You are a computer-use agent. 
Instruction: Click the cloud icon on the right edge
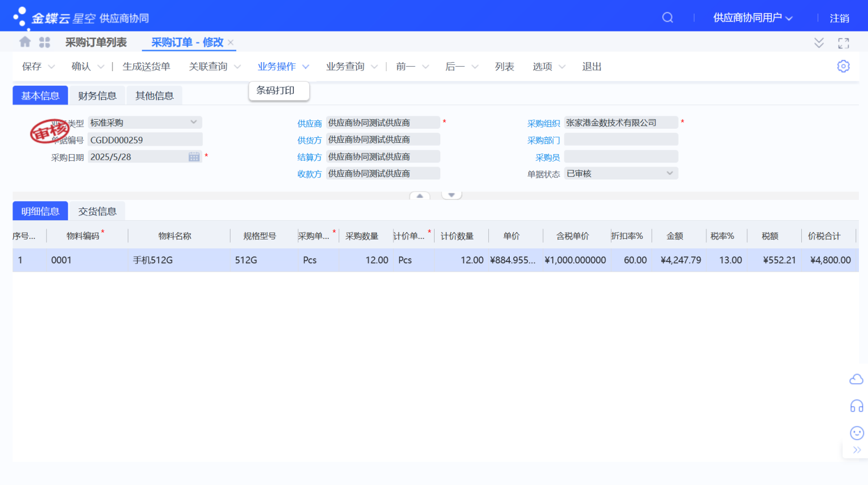click(x=856, y=379)
